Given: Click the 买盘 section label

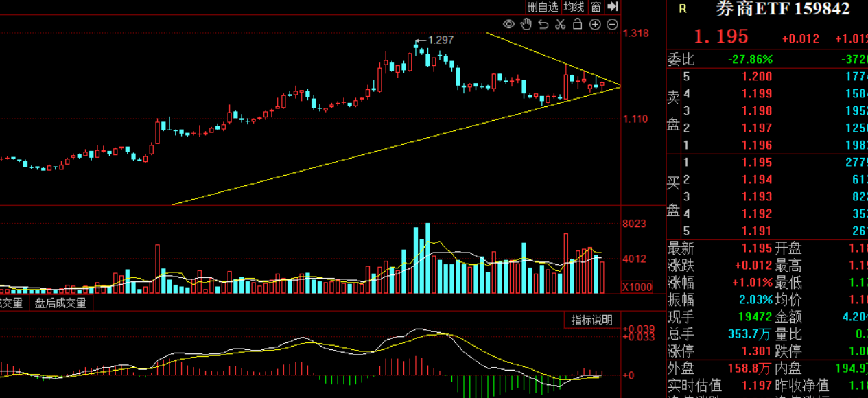Looking at the screenshot, I should 674,197.
